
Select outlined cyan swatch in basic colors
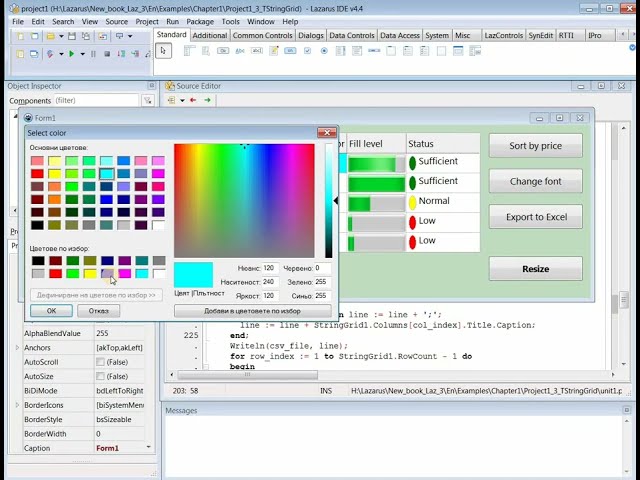tap(107, 174)
